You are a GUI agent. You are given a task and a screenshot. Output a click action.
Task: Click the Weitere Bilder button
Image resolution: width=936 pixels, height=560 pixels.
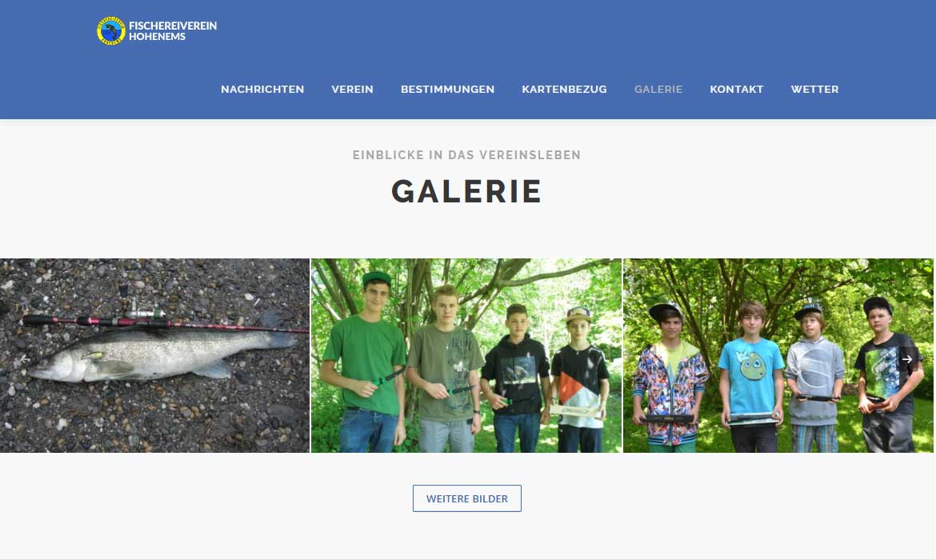[x=467, y=498]
